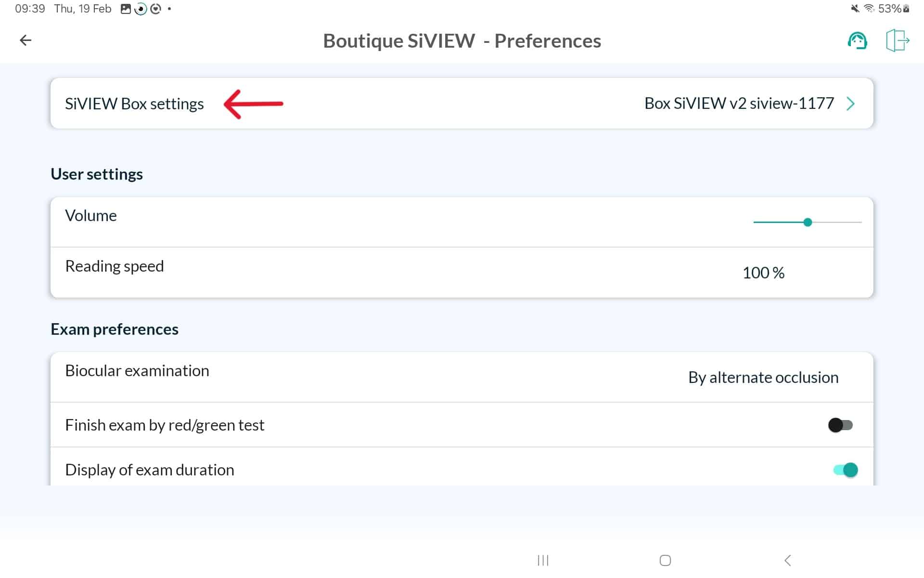This screenshot has height=578, width=924.
Task: Select the Biocular examination row
Action: click(137, 370)
